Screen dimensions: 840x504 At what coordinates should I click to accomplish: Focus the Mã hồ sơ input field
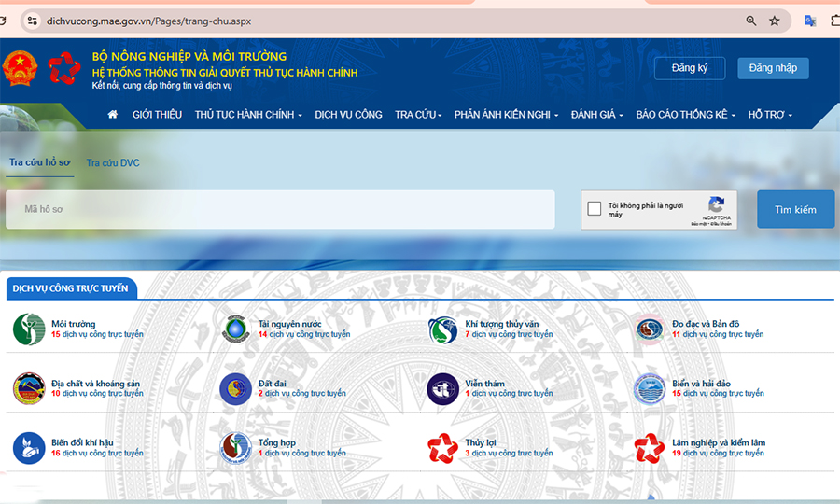[x=280, y=210]
